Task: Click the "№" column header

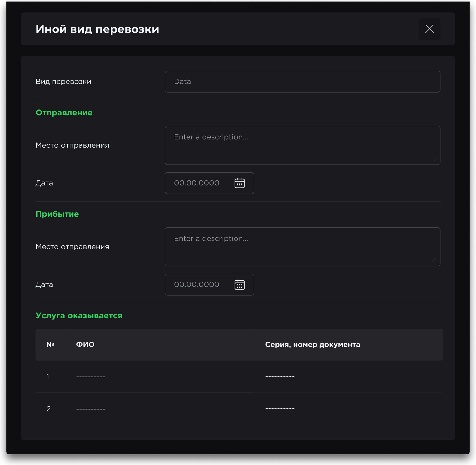Action: [50, 345]
